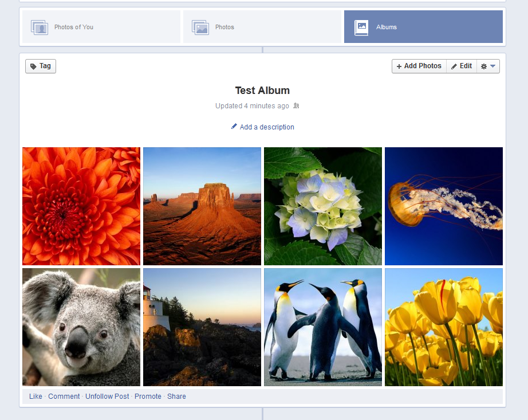The image size is (528, 420).
Task: Click the Test Album title
Action: click(262, 91)
